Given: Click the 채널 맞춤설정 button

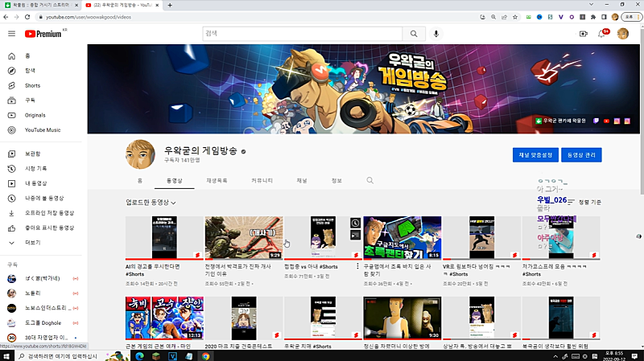Looking at the screenshot, I should click(x=535, y=154).
